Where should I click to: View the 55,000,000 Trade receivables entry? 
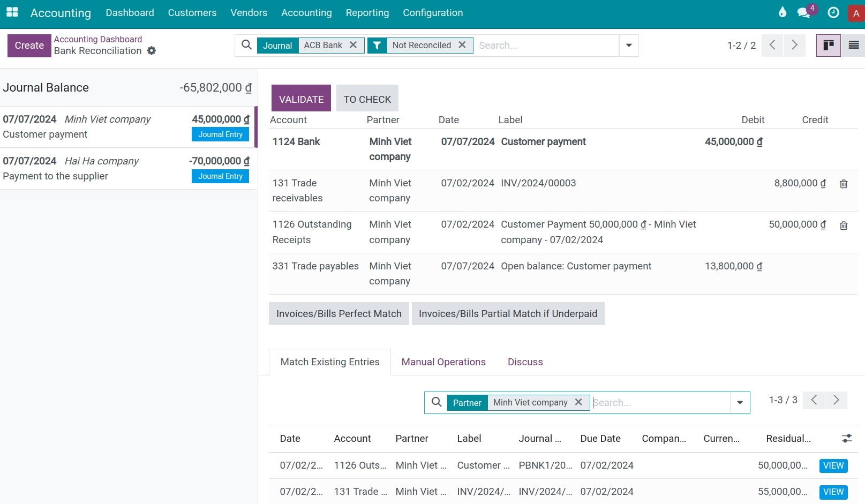[833, 492]
